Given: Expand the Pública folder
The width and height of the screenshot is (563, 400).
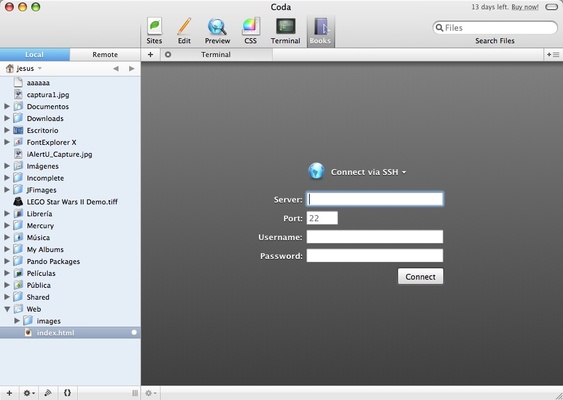Looking at the screenshot, I should pos(7,285).
